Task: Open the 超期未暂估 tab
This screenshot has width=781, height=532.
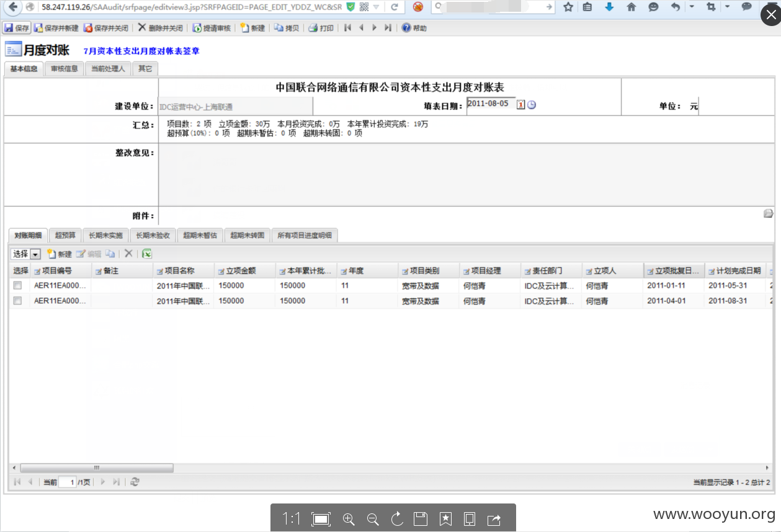Action: click(200, 236)
